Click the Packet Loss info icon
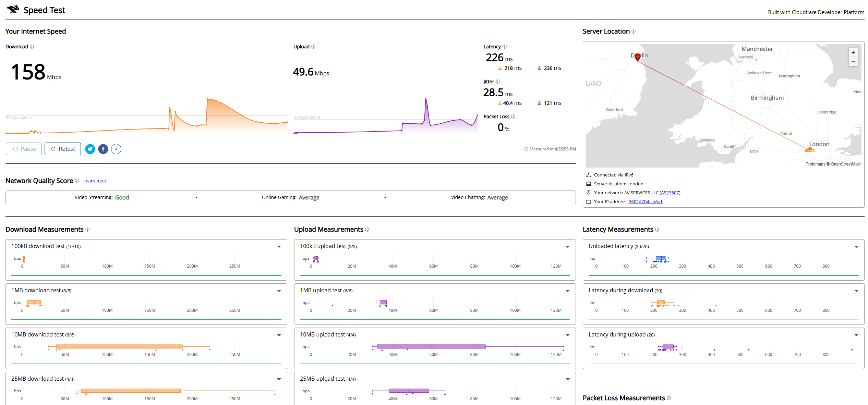This screenshot has height=405, width=868. [x=513, y=116]
